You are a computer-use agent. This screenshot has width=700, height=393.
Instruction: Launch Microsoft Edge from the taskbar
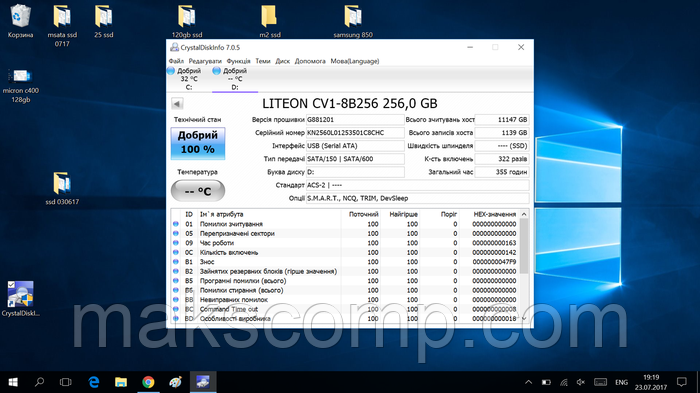[x=94, y=382]
